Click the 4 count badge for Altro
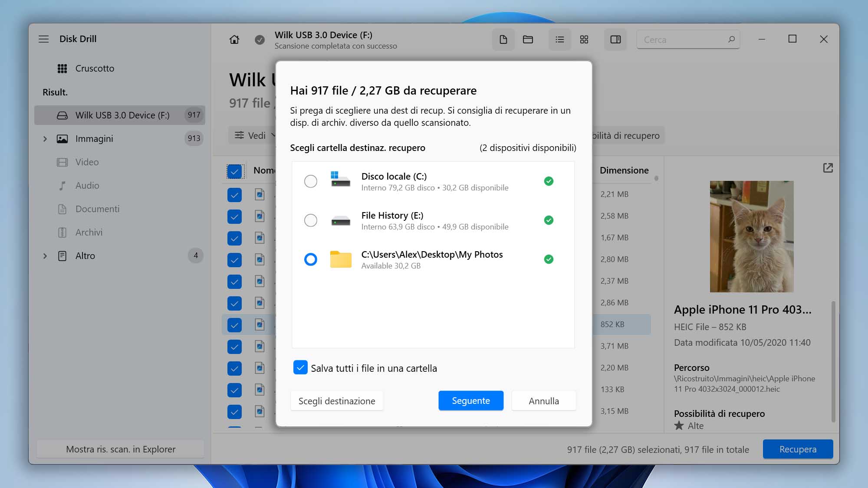This screenshot has width=868, height=488. point(196,255)
